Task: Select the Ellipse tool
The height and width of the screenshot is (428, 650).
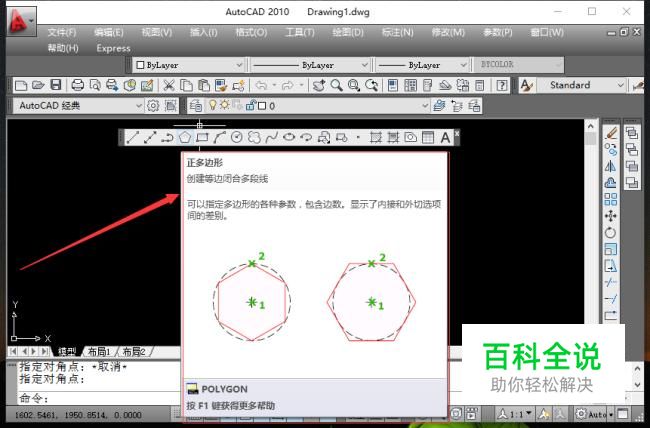Action: (x=289, y=137)
